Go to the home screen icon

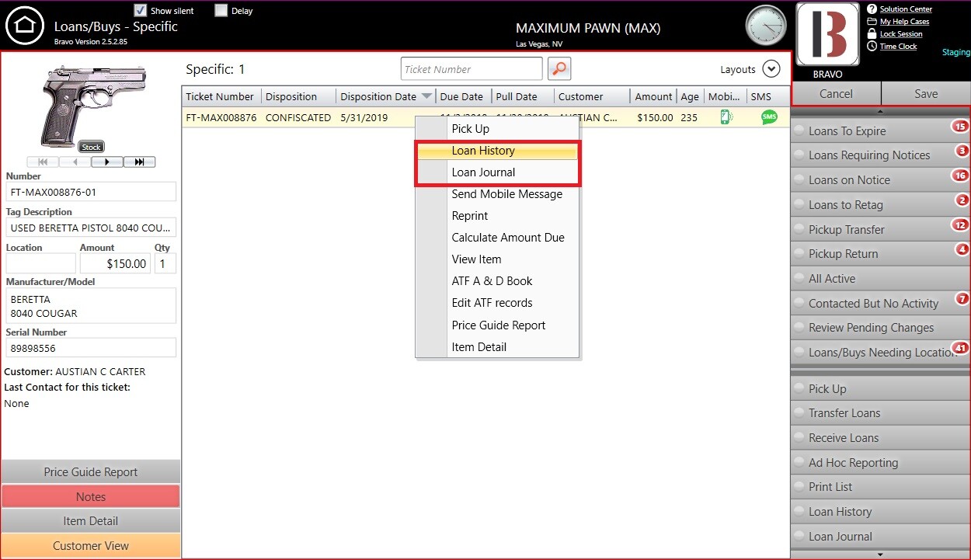click(25, 26)
